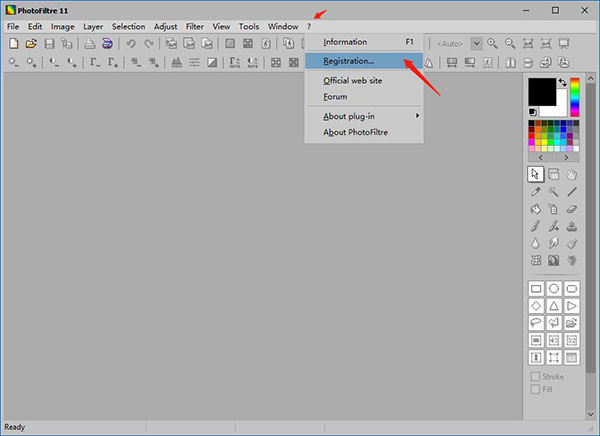Click the Contrast minus icon
The height and width of the screenshot is (436, 600).
point(54,62)
